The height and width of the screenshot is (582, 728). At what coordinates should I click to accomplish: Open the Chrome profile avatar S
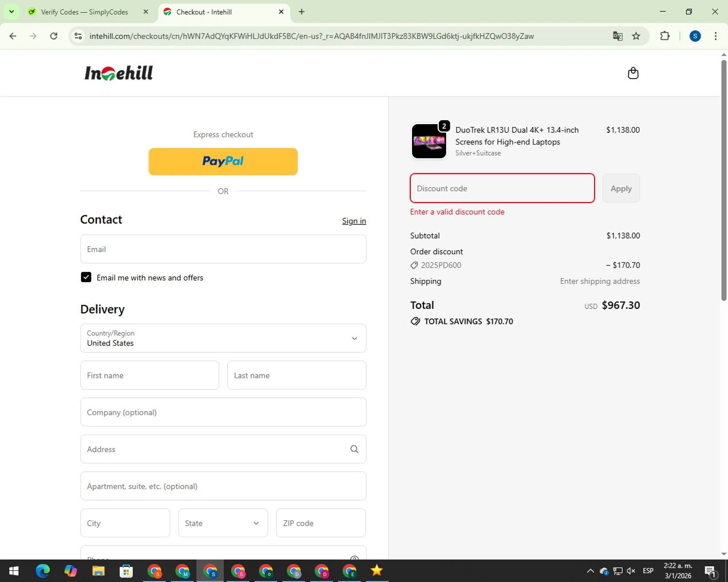coord(695,36)
